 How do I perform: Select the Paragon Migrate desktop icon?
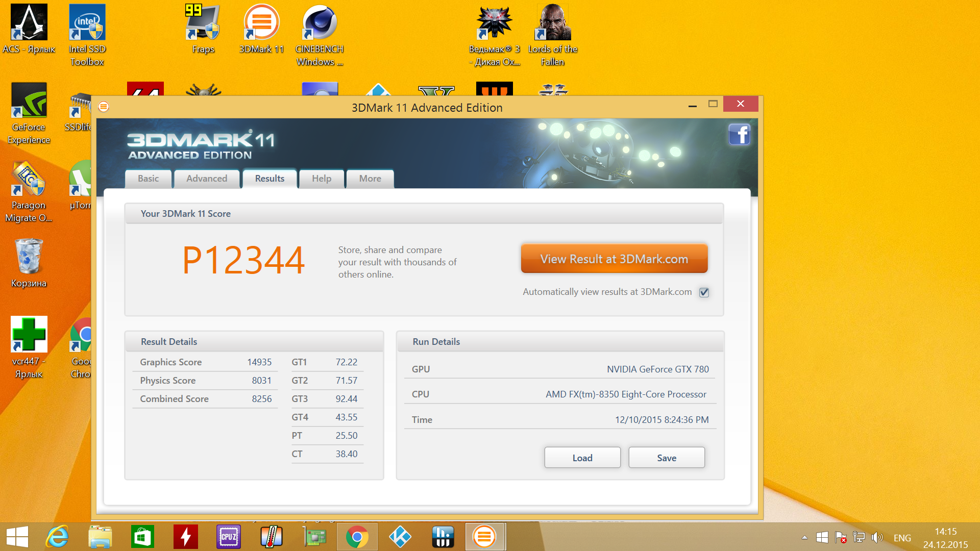pyautogui.click(x=29, y=192)
